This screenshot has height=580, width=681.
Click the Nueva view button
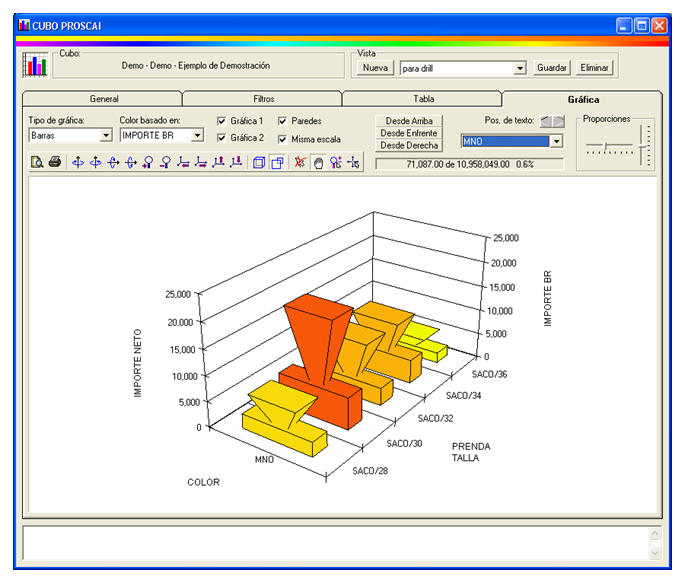click(x=375, y=68)
